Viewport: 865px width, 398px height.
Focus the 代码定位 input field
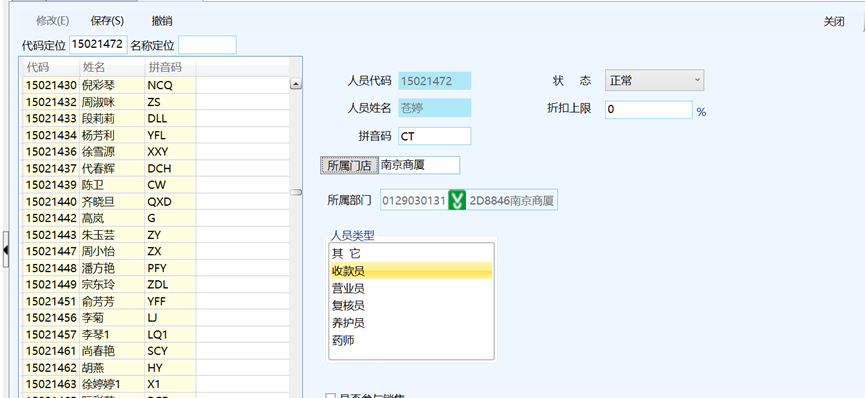click(x=98, y=45)
